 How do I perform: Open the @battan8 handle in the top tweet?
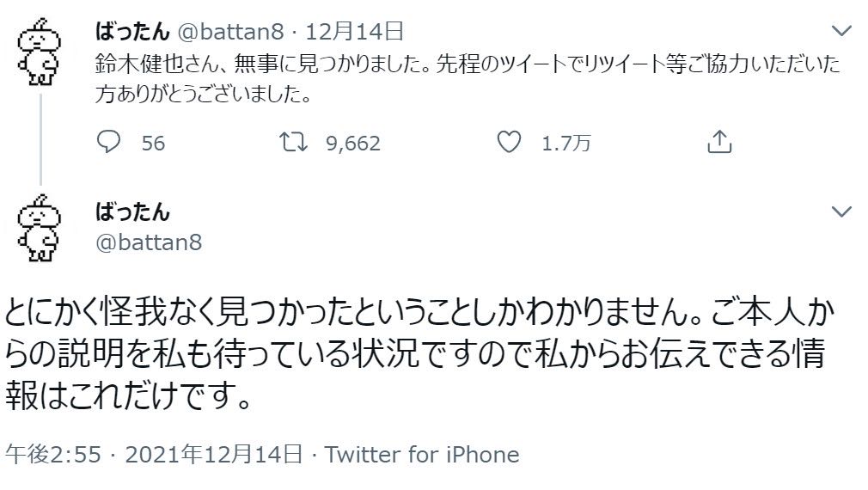click(229, 33)
